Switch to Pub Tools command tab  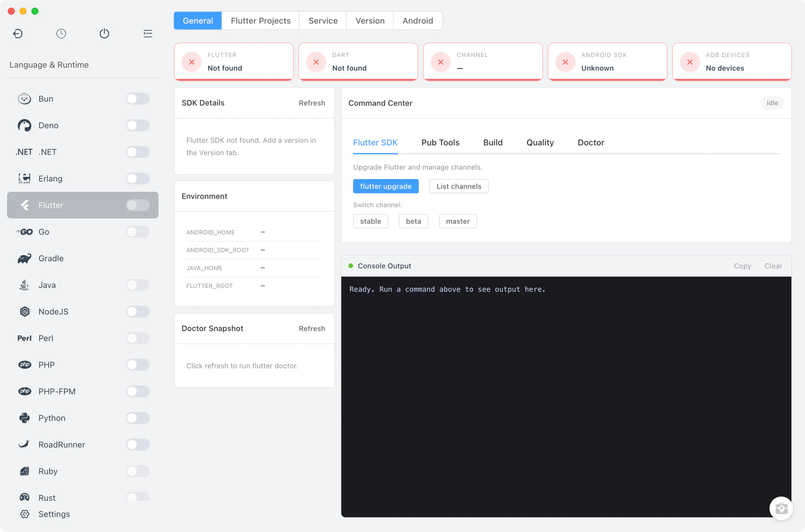[440, 143]
